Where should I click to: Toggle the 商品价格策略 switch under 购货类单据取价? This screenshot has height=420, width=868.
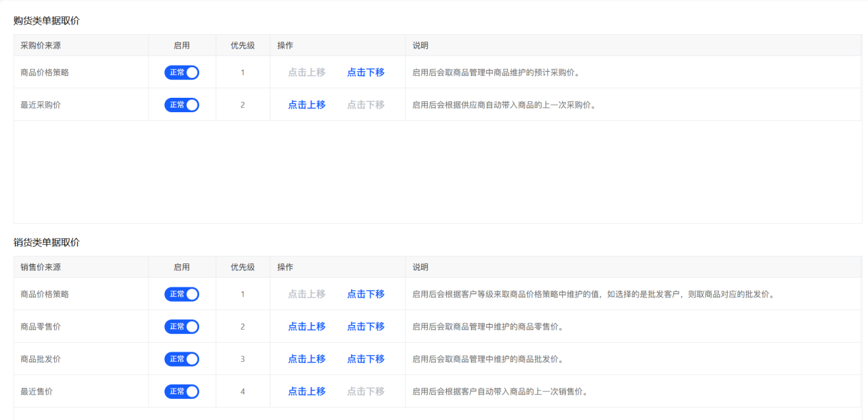(181, 73)
